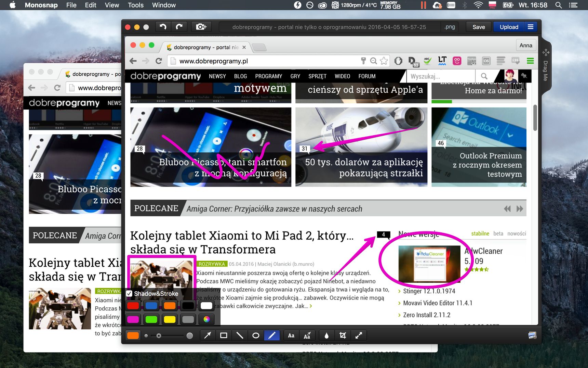Screen dimensions: 588x368
Task: Pick the magenta color swatch
Action: pos(133,319)
